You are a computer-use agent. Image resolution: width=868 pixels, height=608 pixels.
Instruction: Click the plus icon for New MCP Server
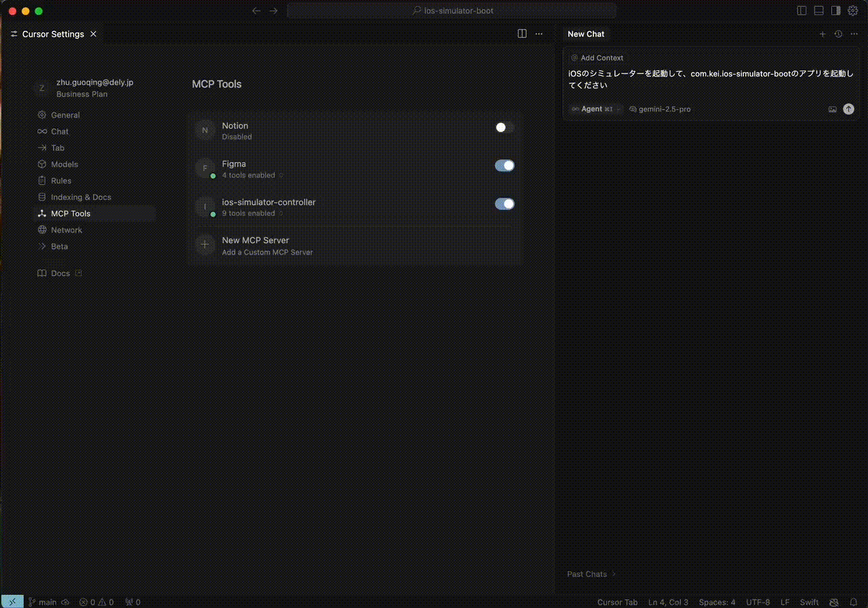(205, 245)
